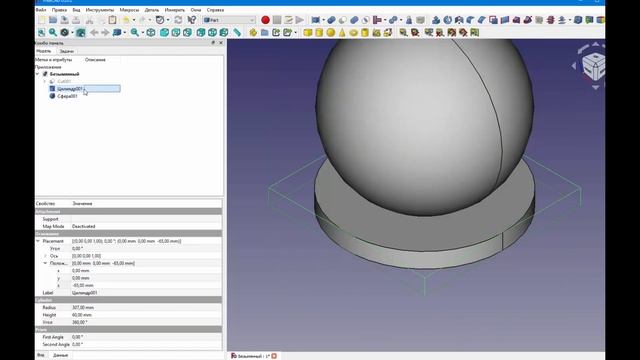
Task: Click the Chamfer tool icon
Action: click(482, 20)
